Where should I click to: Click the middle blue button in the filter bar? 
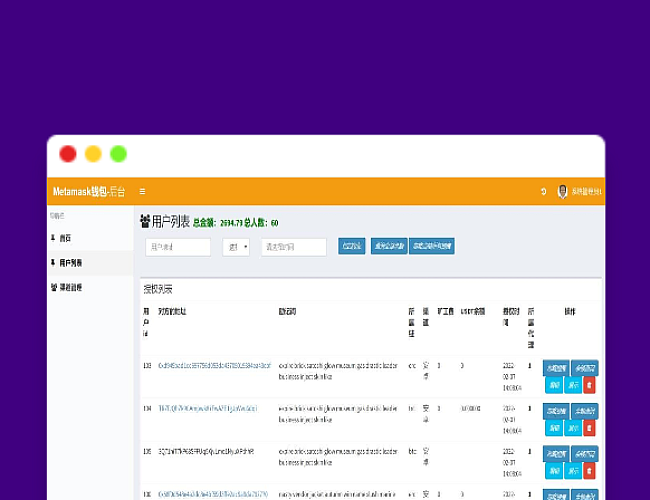coord(388,246)
